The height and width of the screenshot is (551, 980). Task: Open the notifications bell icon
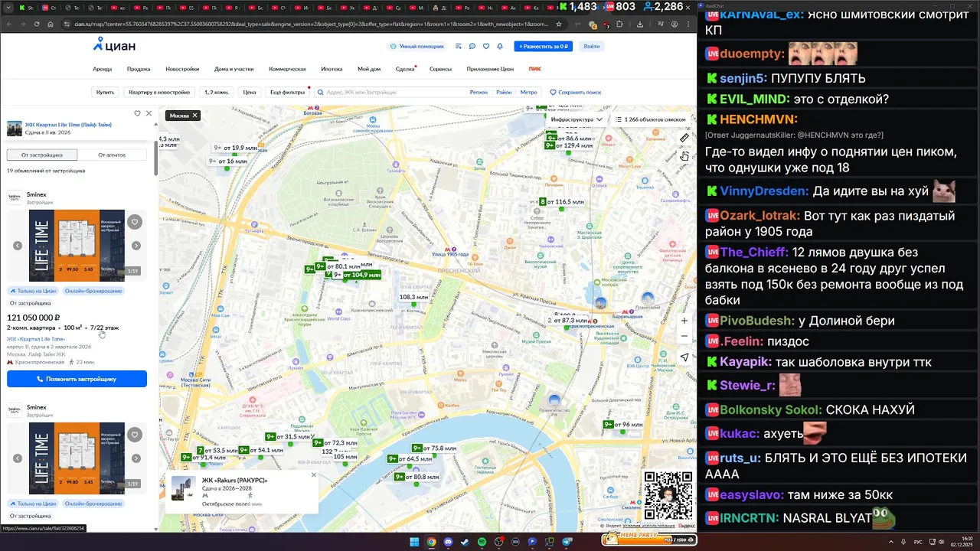point(499,46)
